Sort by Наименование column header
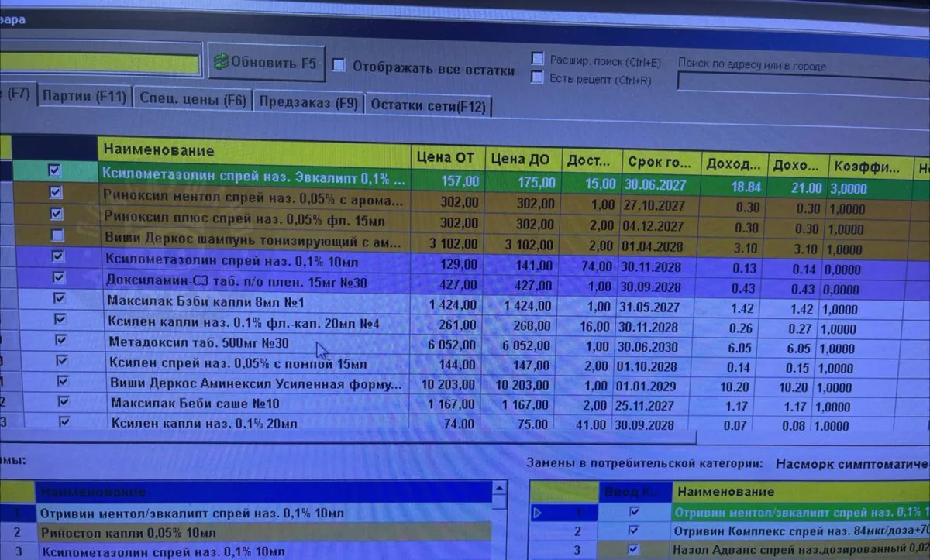This screenshot has height=560, width=930. pyautogui.click(x=253, y=150)
